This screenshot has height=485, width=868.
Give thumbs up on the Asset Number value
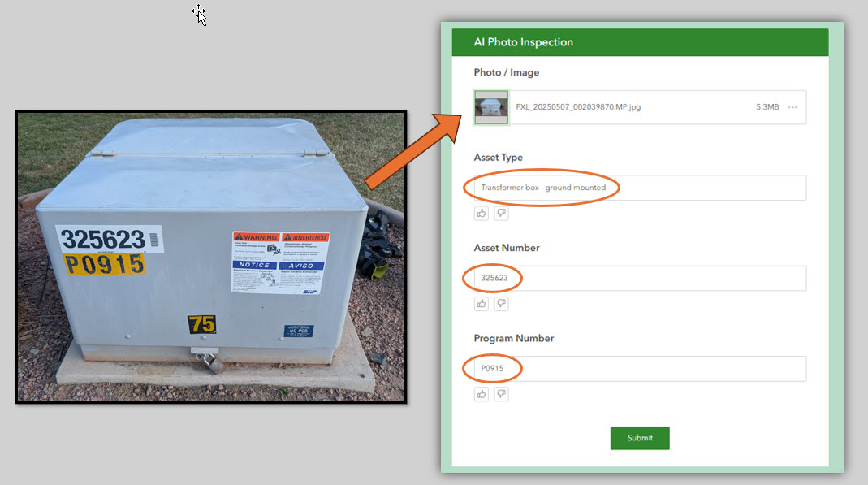(481, 303)
